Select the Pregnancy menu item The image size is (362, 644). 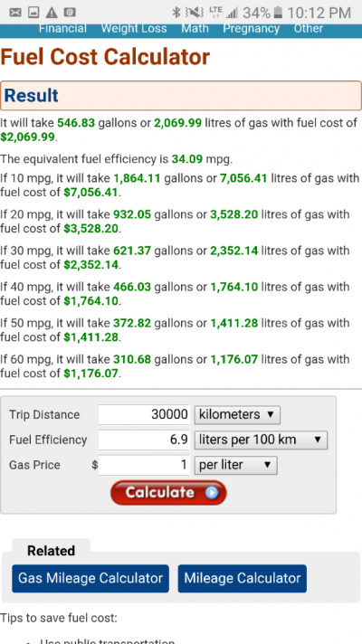[x=251, y=29]
